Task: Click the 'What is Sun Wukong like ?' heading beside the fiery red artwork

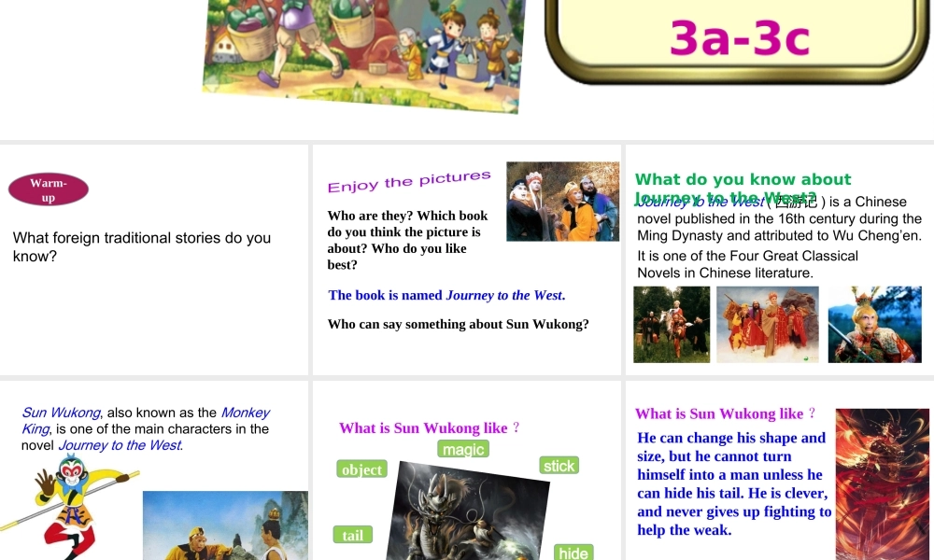Action: 725,413
